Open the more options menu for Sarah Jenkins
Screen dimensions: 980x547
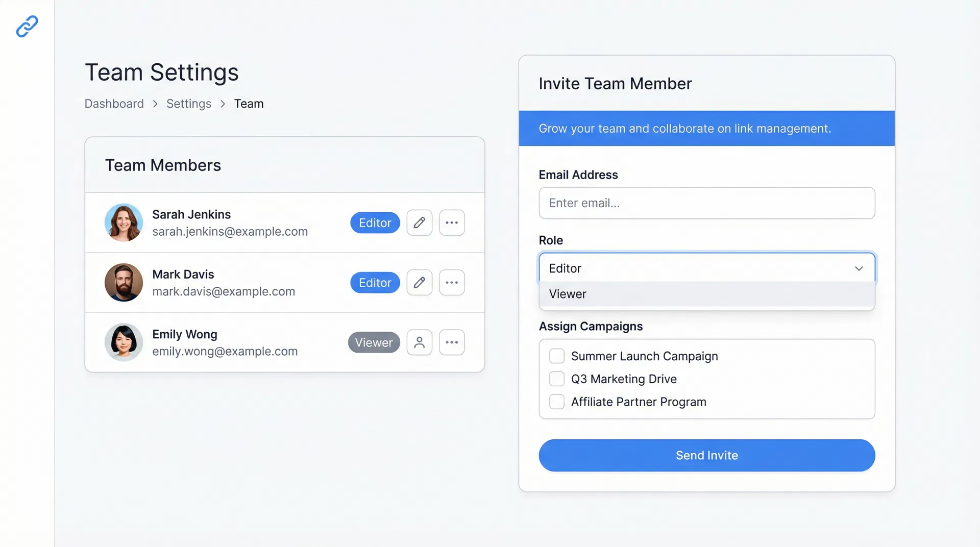[452, 222]
